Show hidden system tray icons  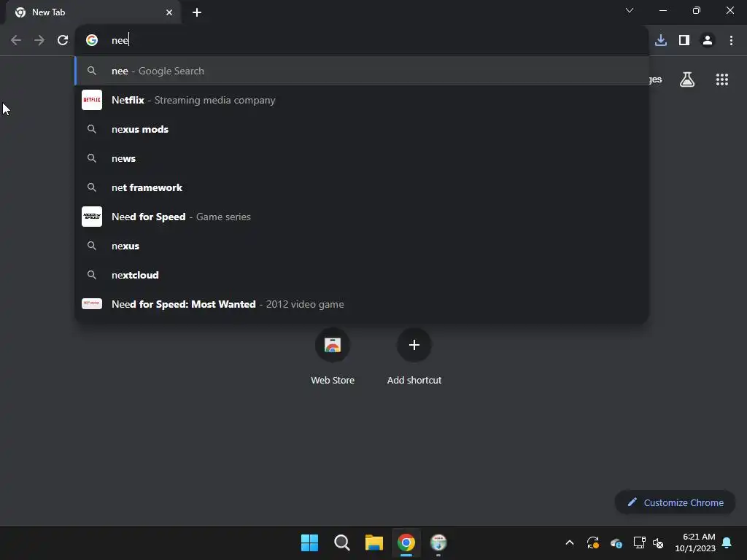[x=569, y=542]
